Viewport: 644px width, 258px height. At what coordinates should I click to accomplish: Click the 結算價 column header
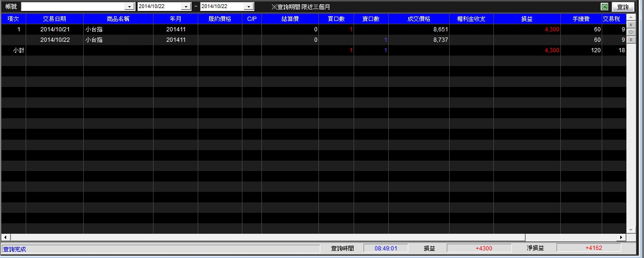point(290,19)
